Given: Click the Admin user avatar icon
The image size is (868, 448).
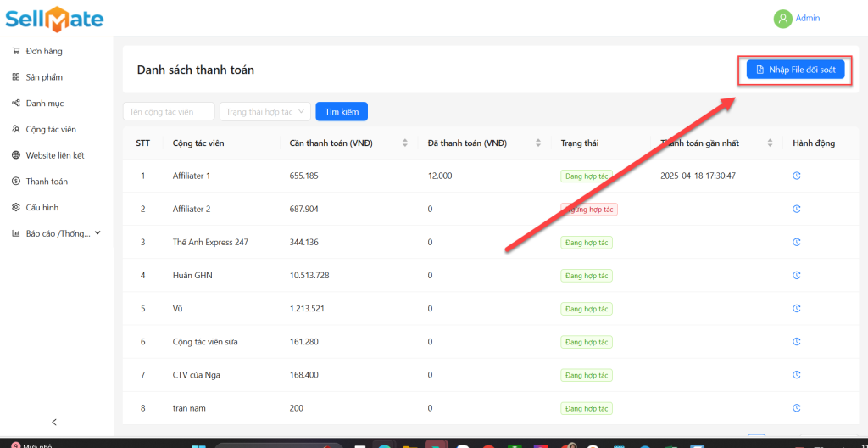Looking at the screenshot, I should (x=782, y=19).
